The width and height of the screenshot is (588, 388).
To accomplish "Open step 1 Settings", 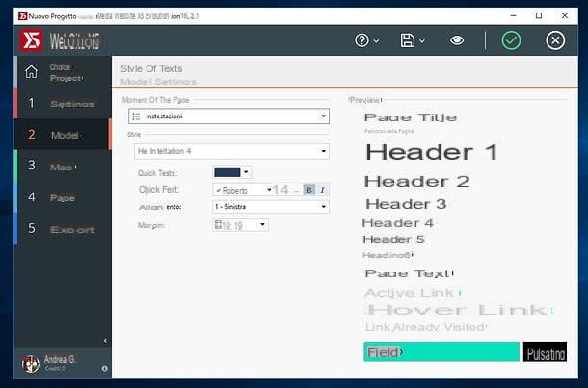I will (x=63, y=103).
